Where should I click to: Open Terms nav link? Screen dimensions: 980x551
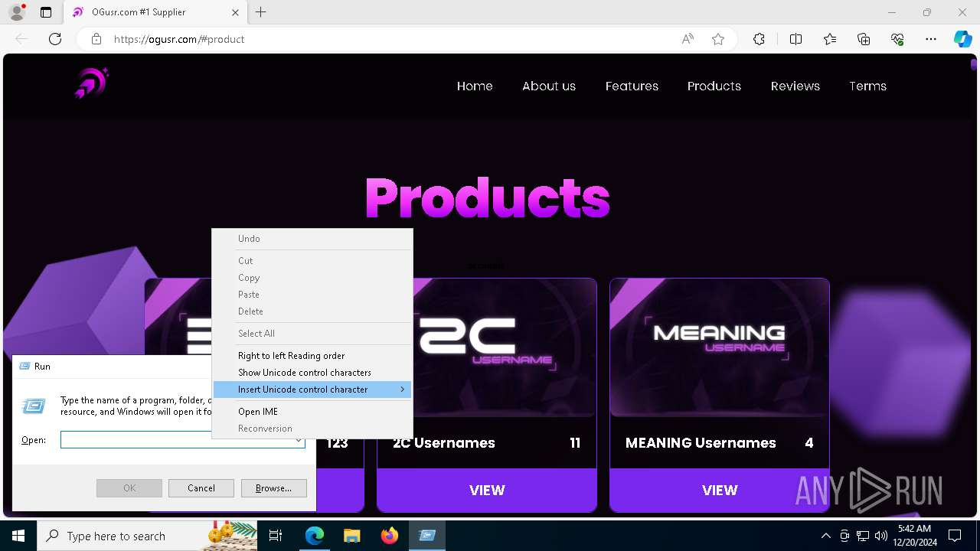coord(867,86)
